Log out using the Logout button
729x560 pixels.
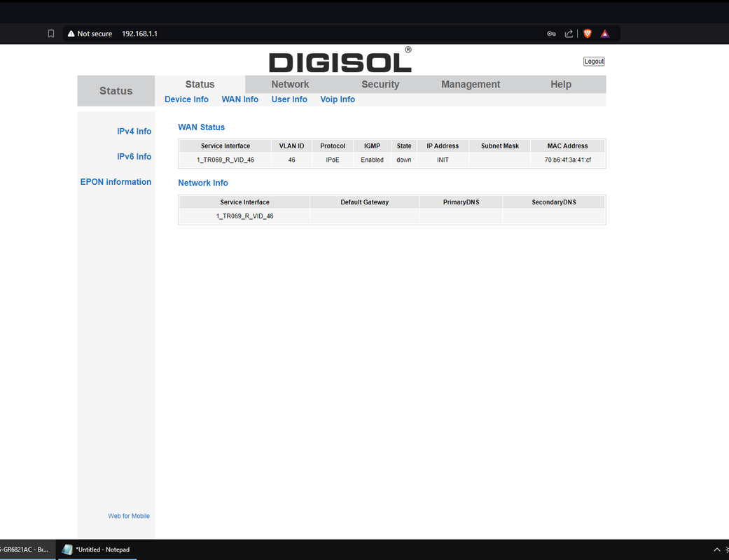[594, 62]
